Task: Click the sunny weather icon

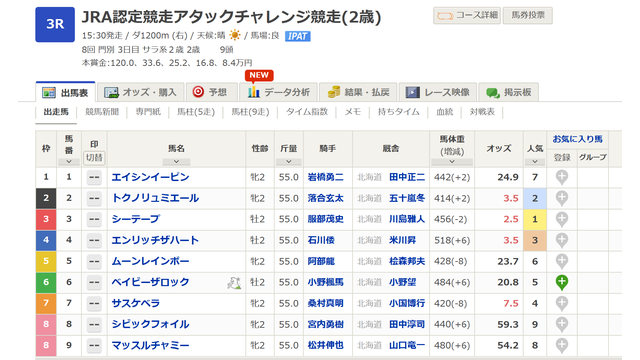Action: [x=235, y=36]
